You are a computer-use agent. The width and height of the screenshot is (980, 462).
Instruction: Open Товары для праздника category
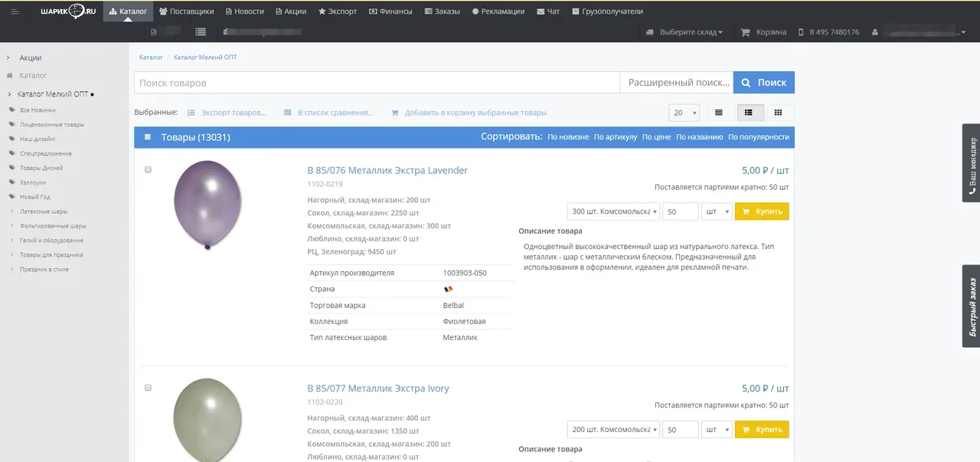tap(51, 255)
